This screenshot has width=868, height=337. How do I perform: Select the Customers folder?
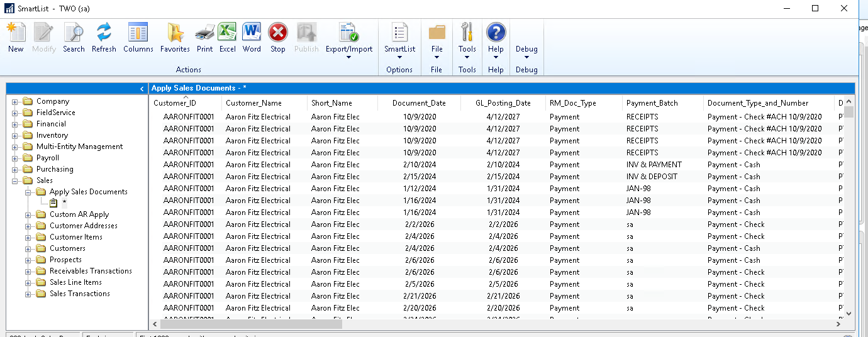coord(67,248)
